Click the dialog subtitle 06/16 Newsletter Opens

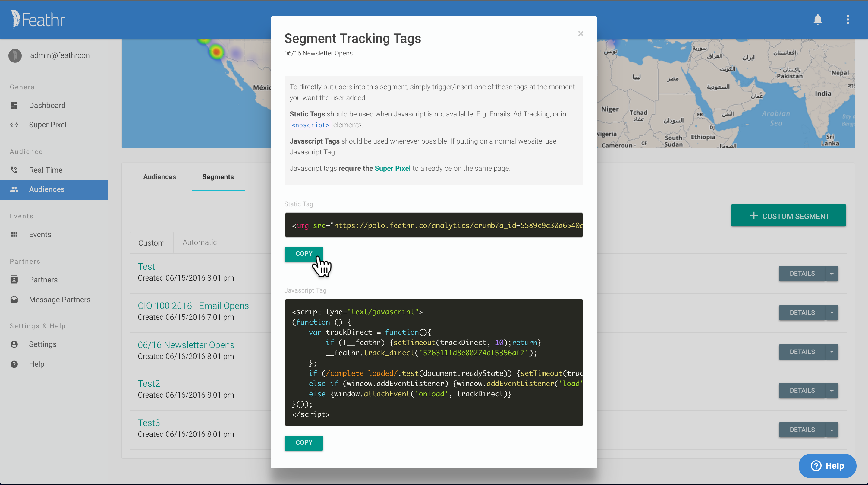(318, 53)
